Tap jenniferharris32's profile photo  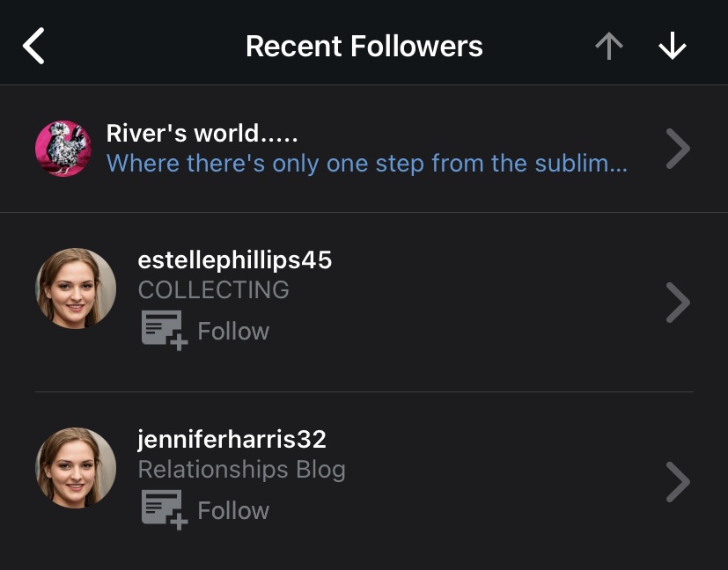tap(76, 468)
